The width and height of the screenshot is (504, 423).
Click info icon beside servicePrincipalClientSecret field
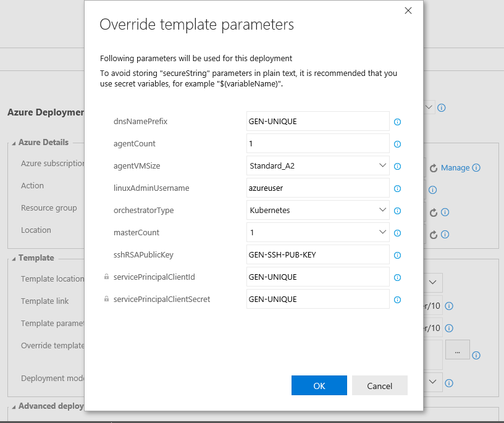click(397, 299)
